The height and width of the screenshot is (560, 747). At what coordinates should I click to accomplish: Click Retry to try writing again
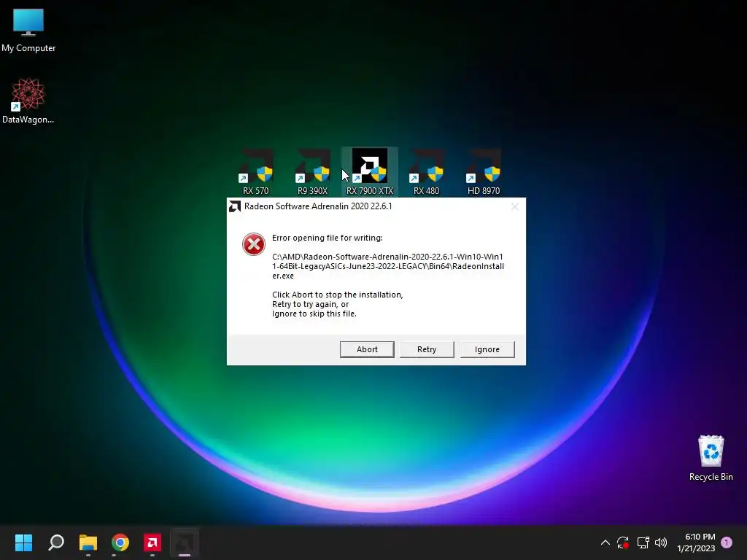pyautogui.click(x=427, y=349)
